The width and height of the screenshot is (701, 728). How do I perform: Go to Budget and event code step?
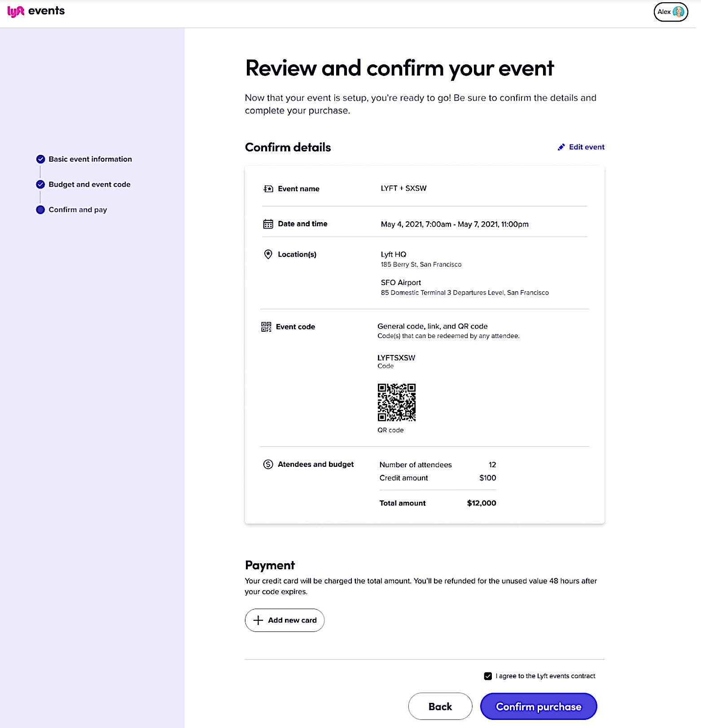89,184
